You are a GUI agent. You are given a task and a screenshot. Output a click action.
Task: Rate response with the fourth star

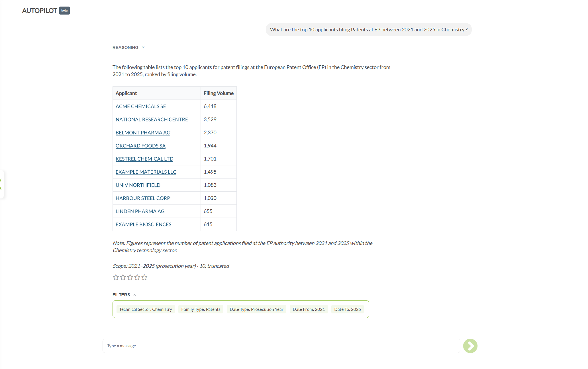coord(137,277)
